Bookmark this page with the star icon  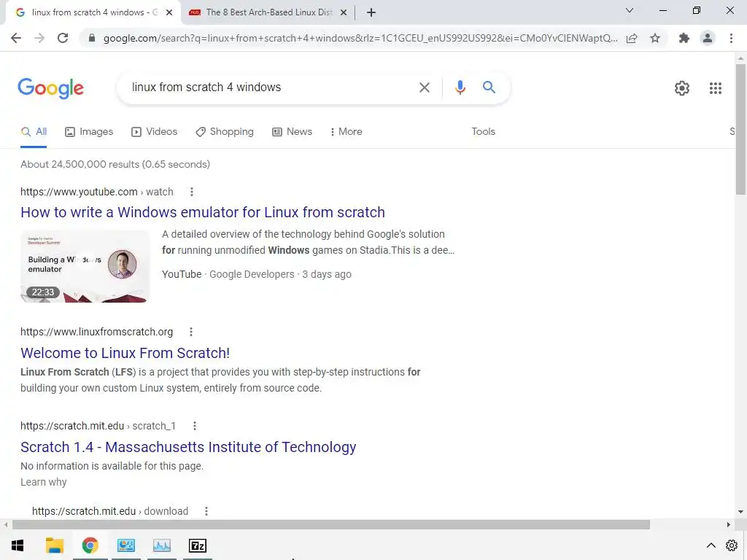click(x=655, y=38)
